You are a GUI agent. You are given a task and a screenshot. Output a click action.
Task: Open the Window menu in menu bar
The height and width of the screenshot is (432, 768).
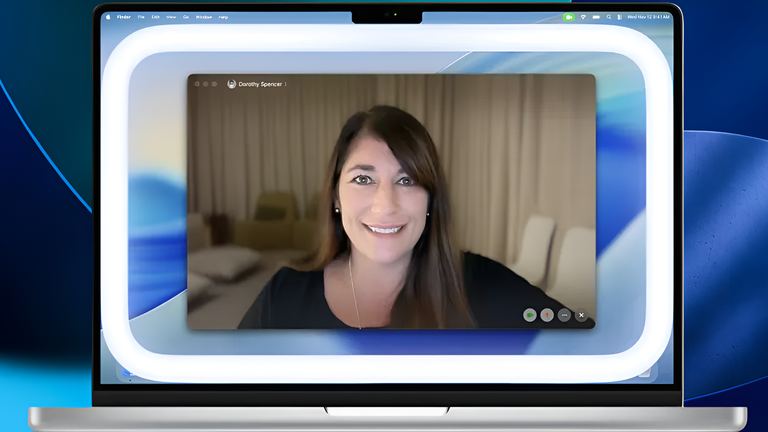(x=203, y=17)
